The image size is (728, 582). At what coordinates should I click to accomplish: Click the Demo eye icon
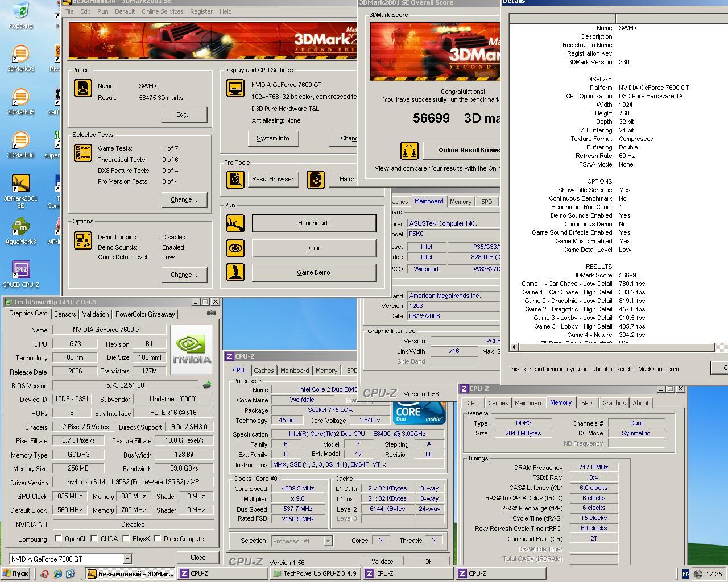pyautogui.click(x=235, y=248)
